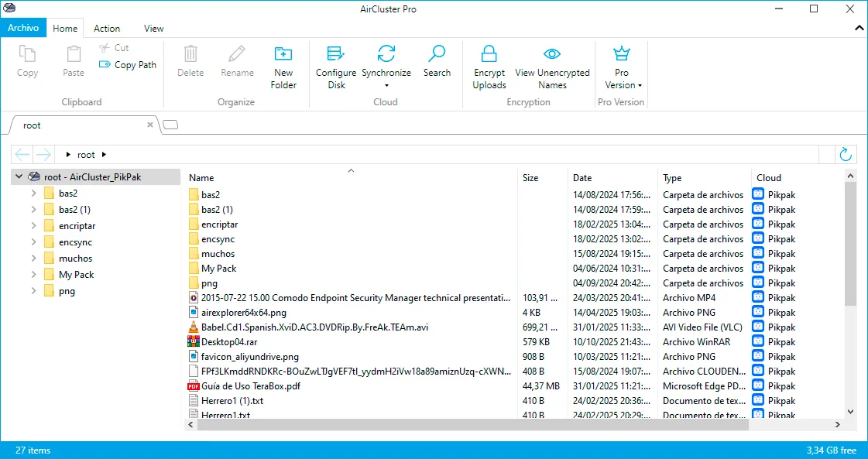Click the Cut scissors icon
This screenshot has height=459, width=868.
coord(105,48)
